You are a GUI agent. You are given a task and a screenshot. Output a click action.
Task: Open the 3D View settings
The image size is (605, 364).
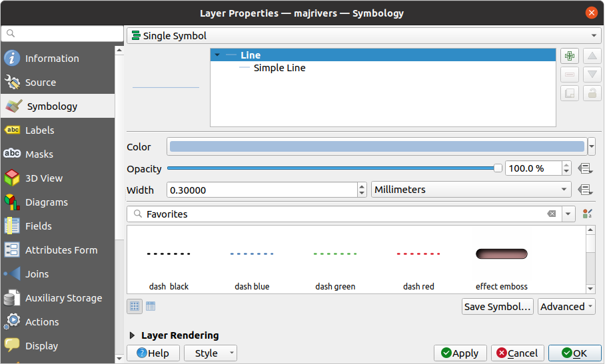point(44,178)
